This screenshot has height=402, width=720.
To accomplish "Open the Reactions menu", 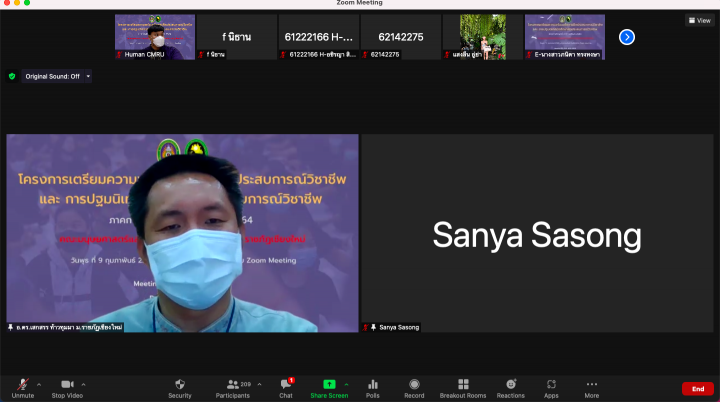I will [x=510, y=385].
